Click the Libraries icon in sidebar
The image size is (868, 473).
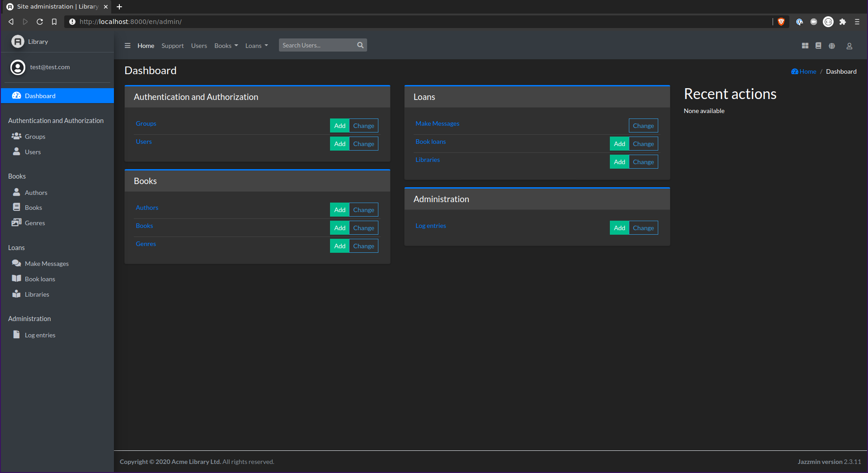coord(17,294)
